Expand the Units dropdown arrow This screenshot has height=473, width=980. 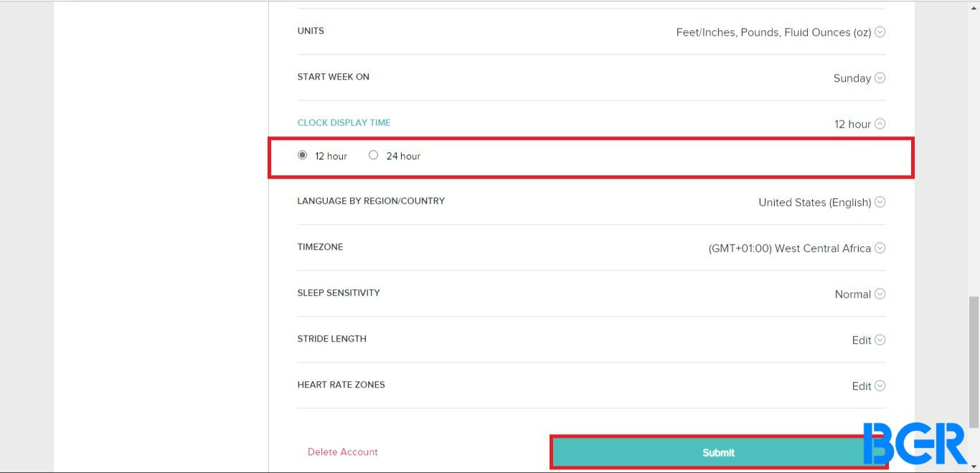point(880,32)
